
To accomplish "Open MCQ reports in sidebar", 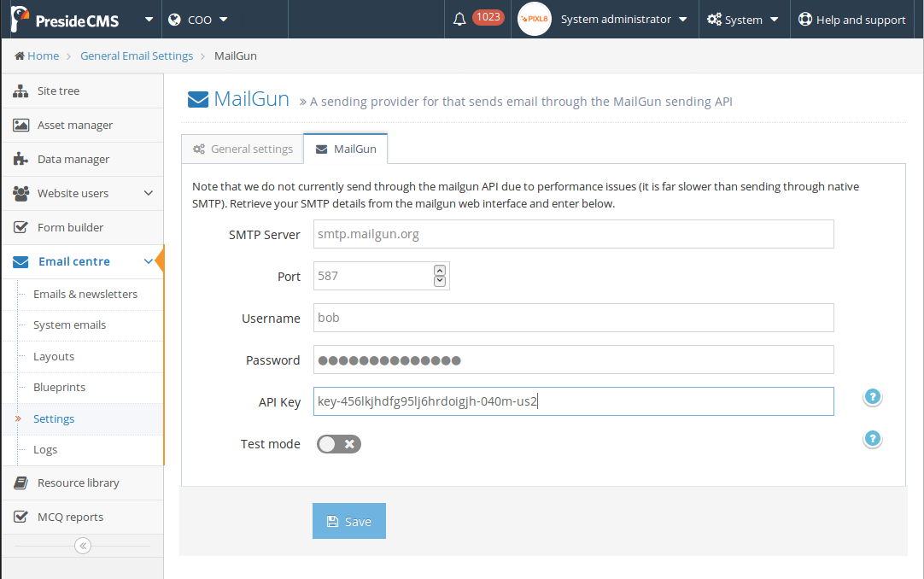I will (x=83, y=518).
